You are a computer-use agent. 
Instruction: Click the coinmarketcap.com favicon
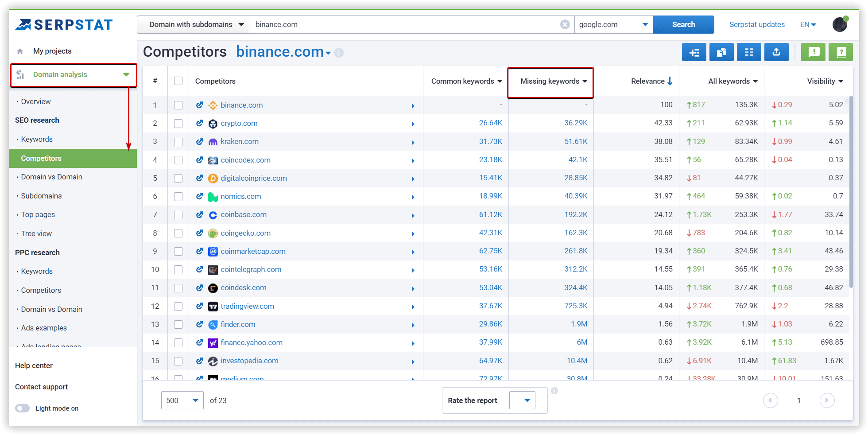pos(213,252)
